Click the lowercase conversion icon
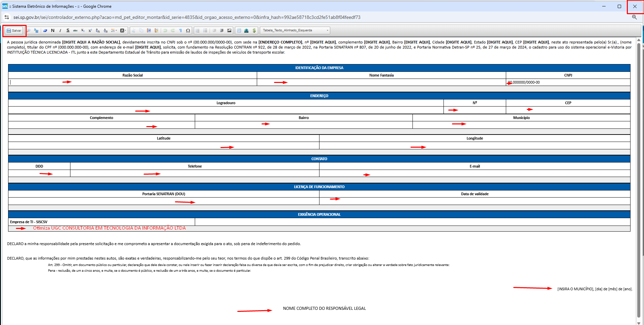The width and height of the screenshot is (644, 325). (105, 31)
